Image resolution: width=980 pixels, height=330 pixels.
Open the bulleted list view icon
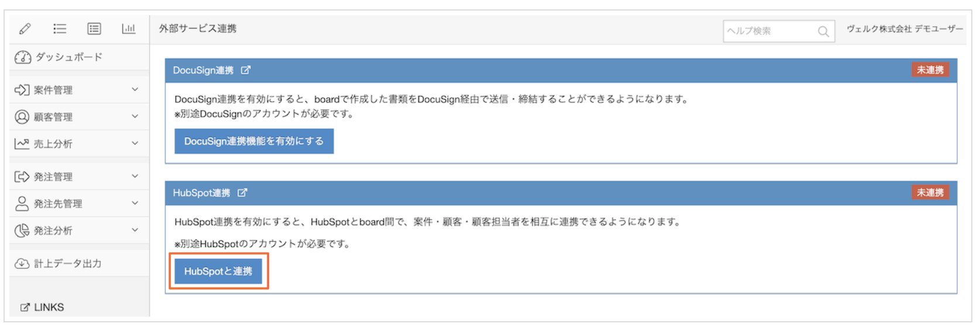(60, 29)
